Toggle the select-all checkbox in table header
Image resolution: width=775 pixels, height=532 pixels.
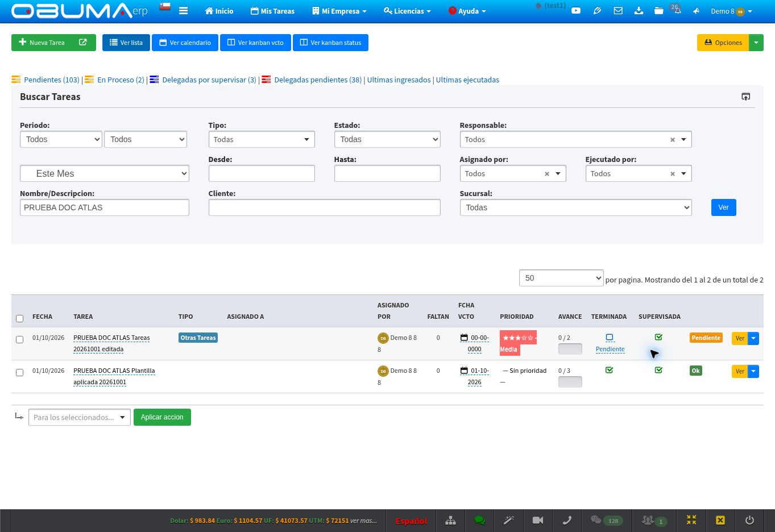pyautogui.click(x=19, y=318)
